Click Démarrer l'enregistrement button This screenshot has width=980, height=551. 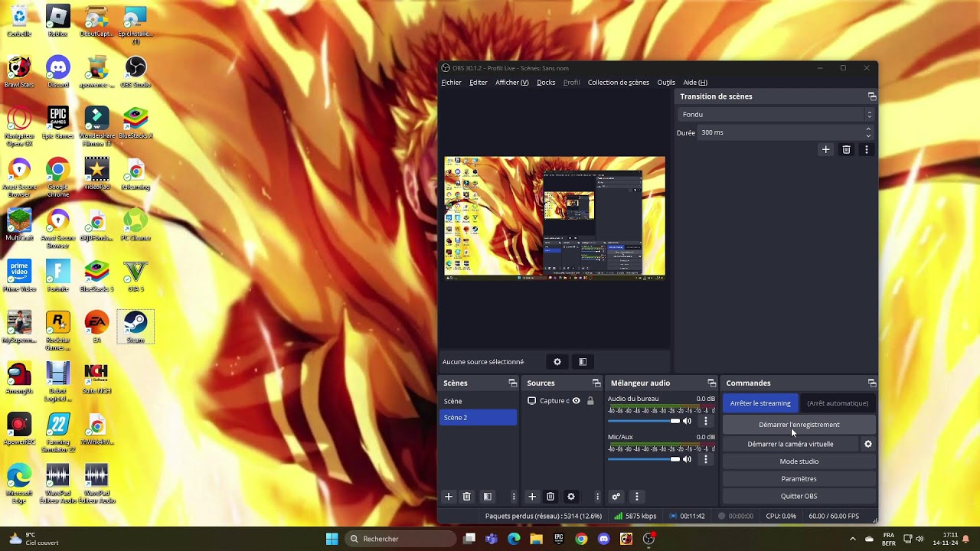coord(799,425)
